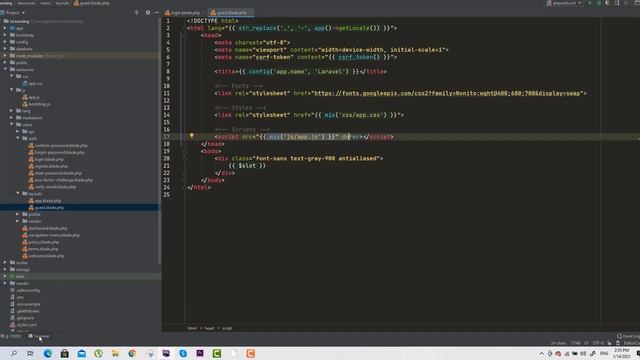Open the .env.example file
The image size is (640, 360).
(x=25, y=304)
